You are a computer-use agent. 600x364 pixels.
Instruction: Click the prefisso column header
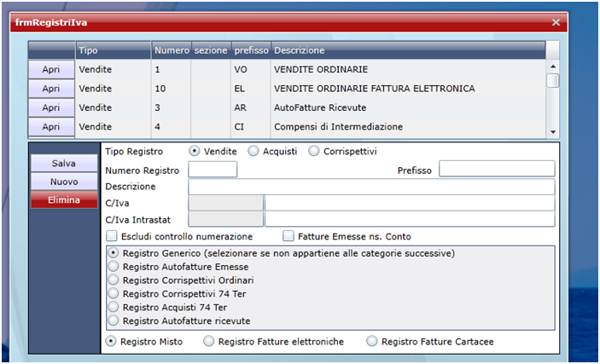[x=251, y=50]
